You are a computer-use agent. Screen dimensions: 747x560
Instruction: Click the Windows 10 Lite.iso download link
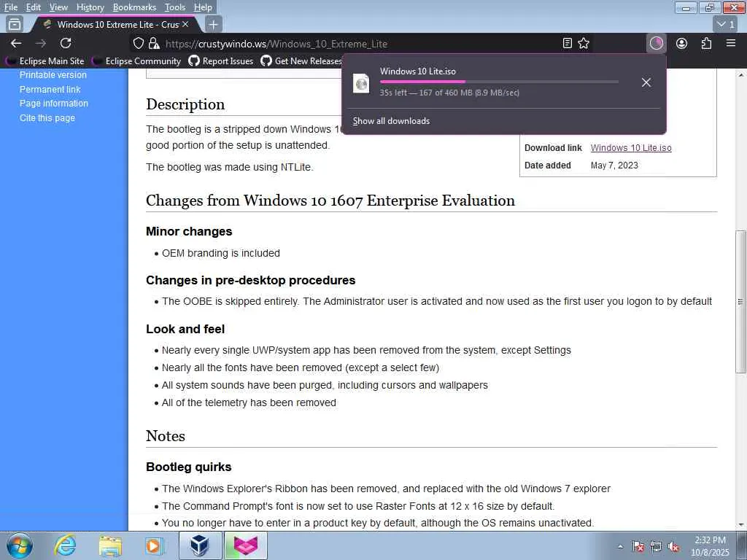tap(631, 147)
